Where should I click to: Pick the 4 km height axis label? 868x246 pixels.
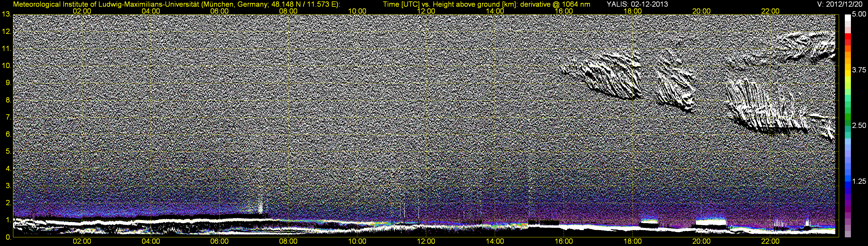pos(8,168)
